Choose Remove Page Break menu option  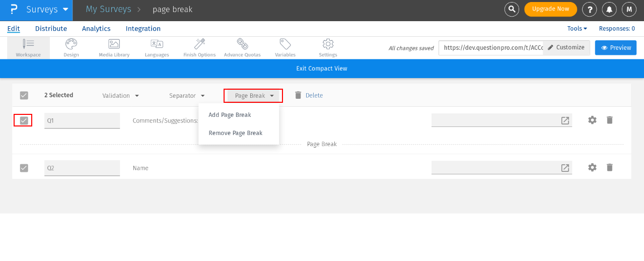coord(235,133)
